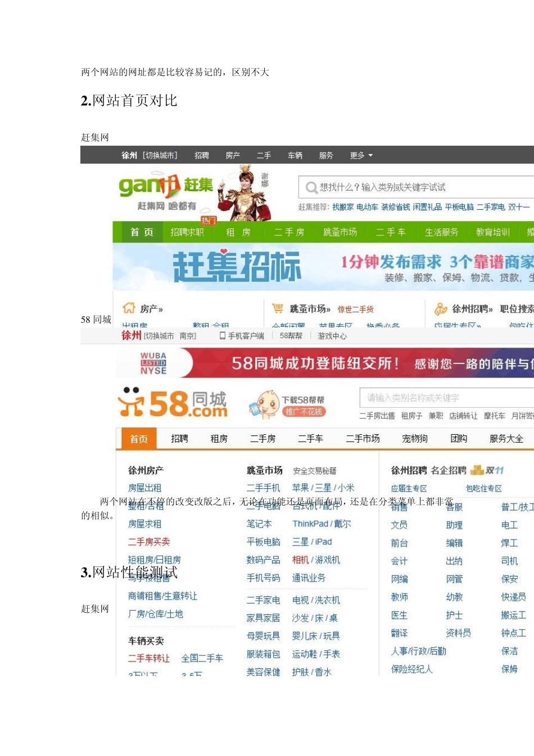Click the shopping cart icon beside 跳蚤市场

click(278, 308)
